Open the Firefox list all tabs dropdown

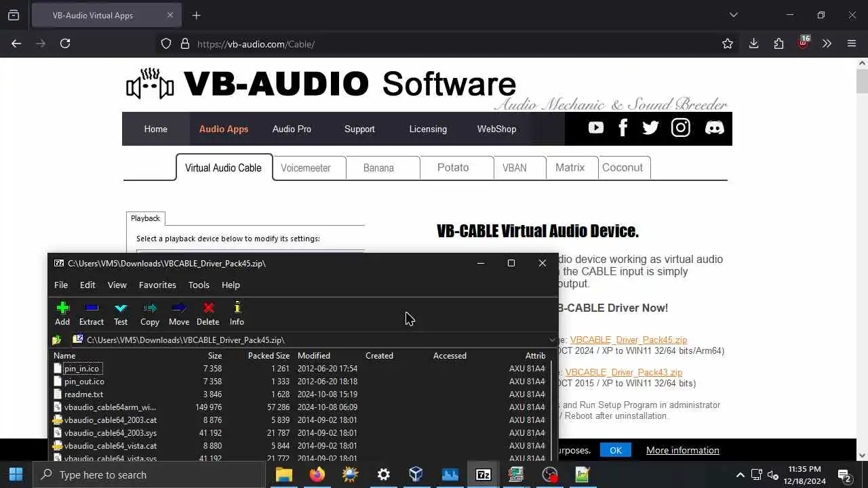[733, 15]
